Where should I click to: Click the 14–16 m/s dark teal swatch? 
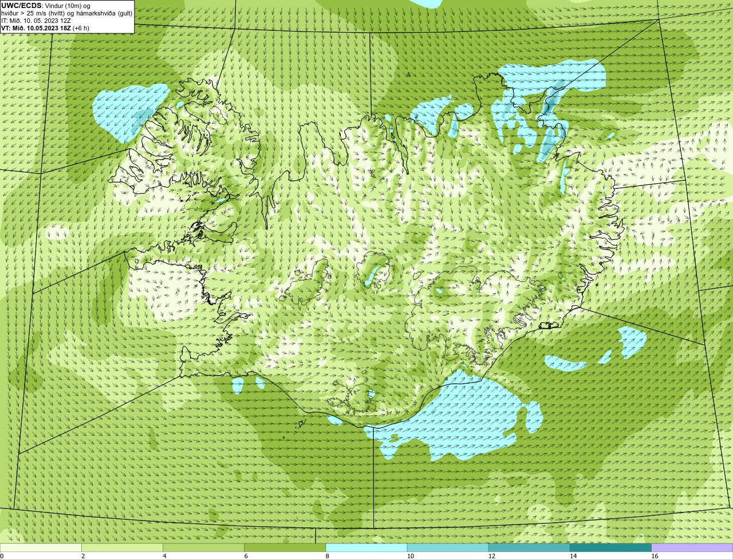[x=610, y=547]
